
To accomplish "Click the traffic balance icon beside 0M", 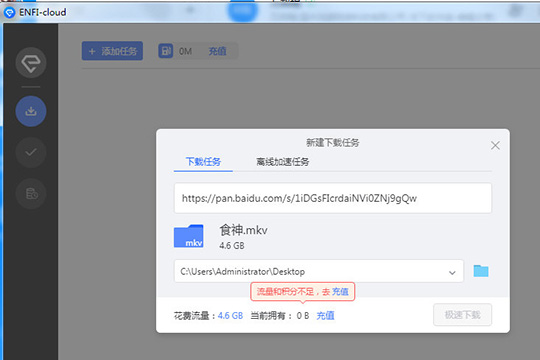I will pyautogui.click(x=166, y=51).
